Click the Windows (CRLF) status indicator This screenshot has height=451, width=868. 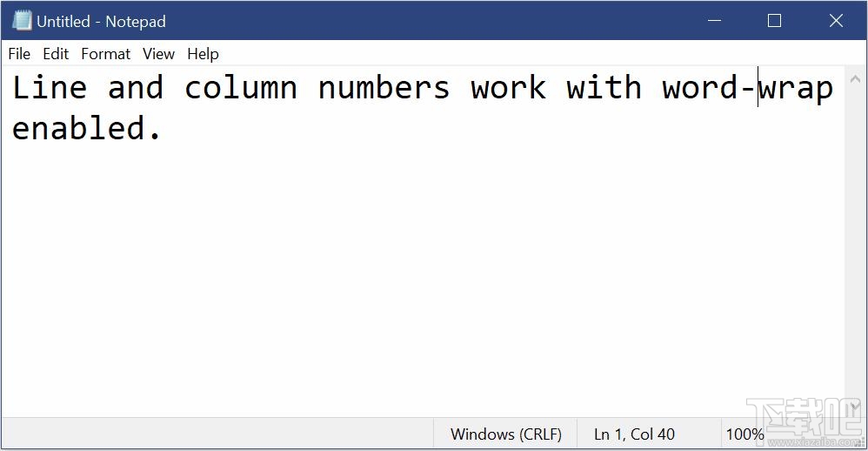(x=506, y=434)
